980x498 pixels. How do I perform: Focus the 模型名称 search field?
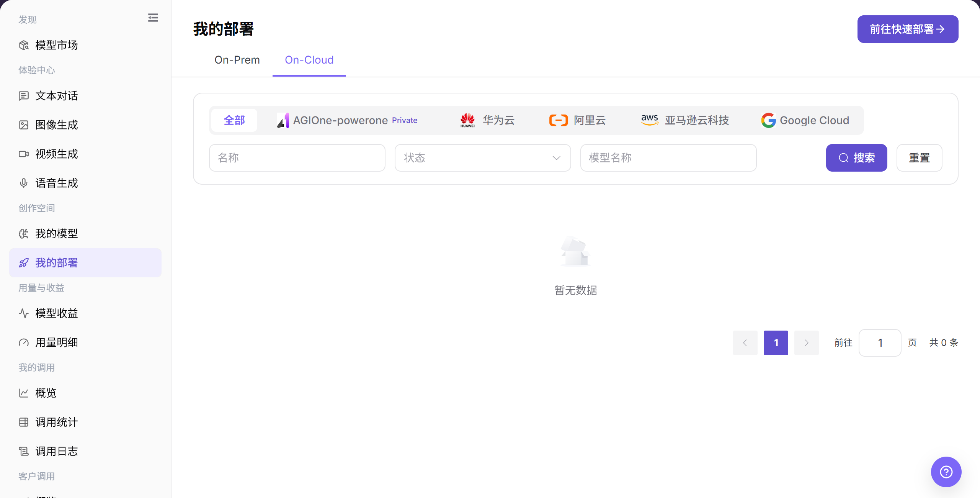pyautogui.click(x=668, y=158)
